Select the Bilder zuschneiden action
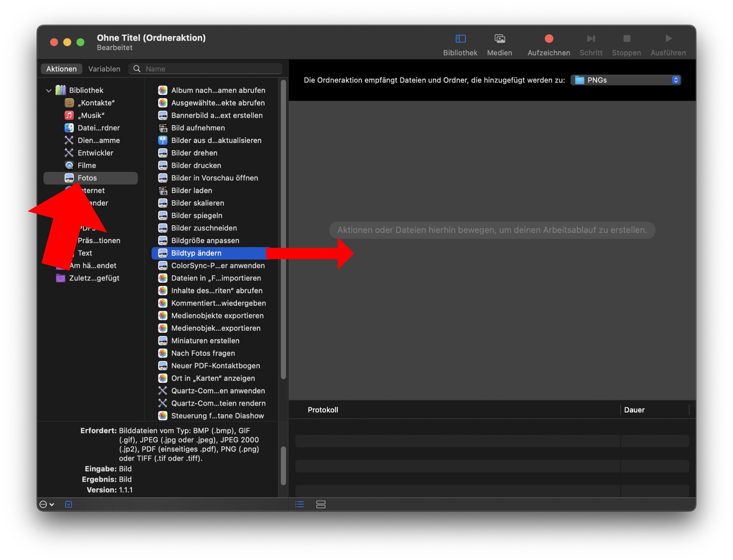The height and width of the screenshot is (560, 733). pos(204,228)
